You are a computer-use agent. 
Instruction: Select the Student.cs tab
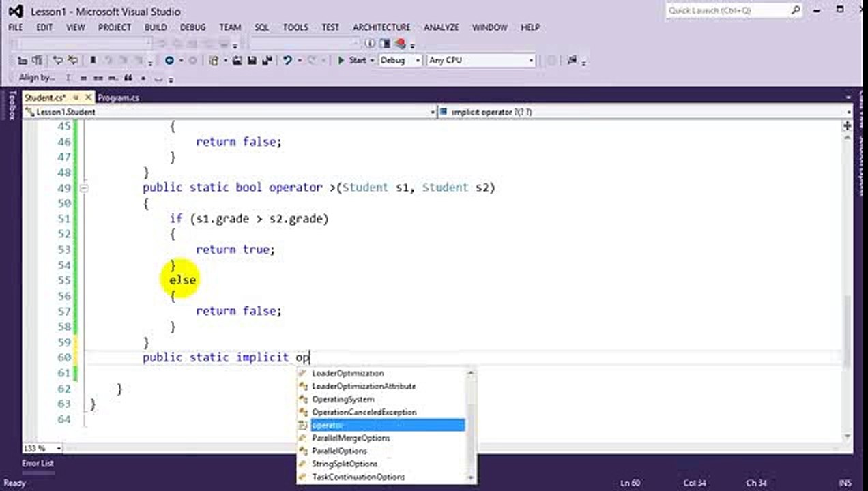(45, 98)
